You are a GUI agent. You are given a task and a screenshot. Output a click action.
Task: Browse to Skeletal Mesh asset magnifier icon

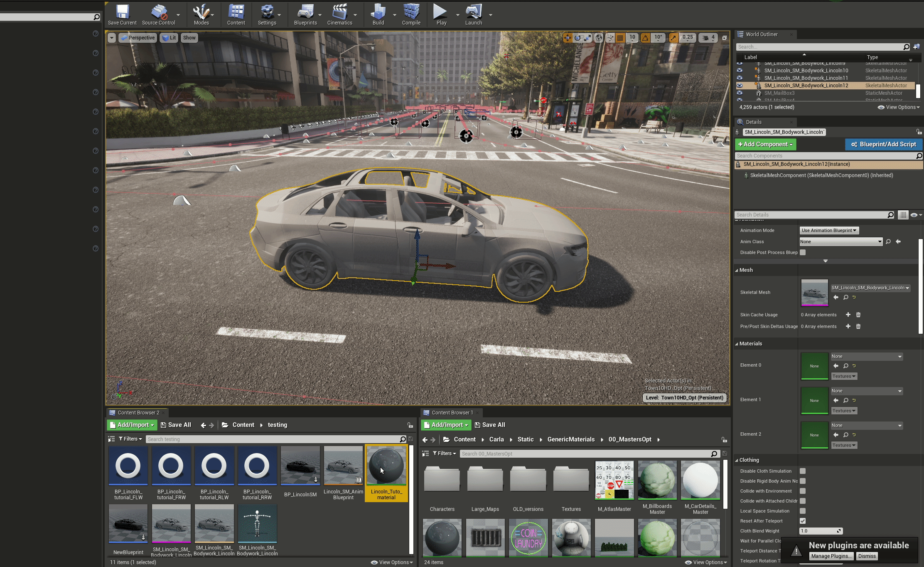point(845,298)
